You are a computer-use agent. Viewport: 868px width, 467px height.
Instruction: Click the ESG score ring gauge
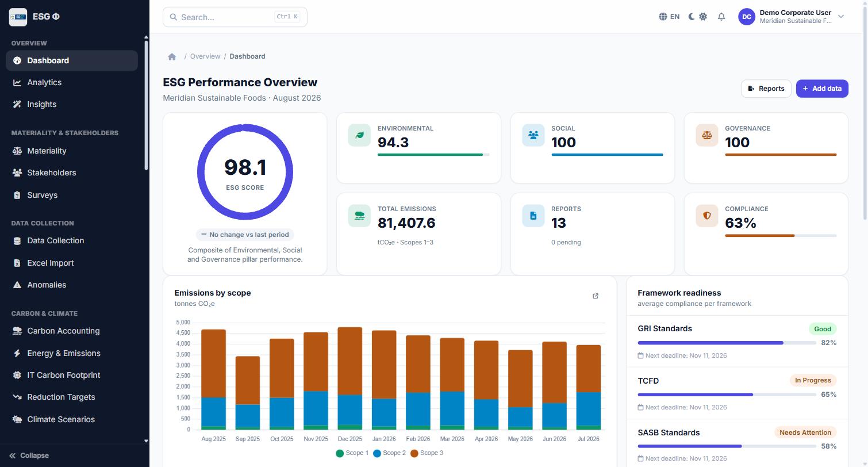pos(245,172)
